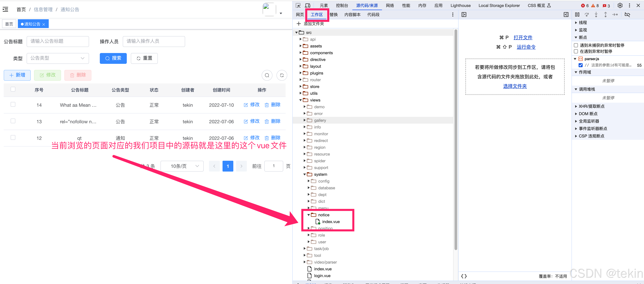Click the step into function icon
The width and height of the screenshot is (644, 284).
pyautogui.click(x=596, y=15)
